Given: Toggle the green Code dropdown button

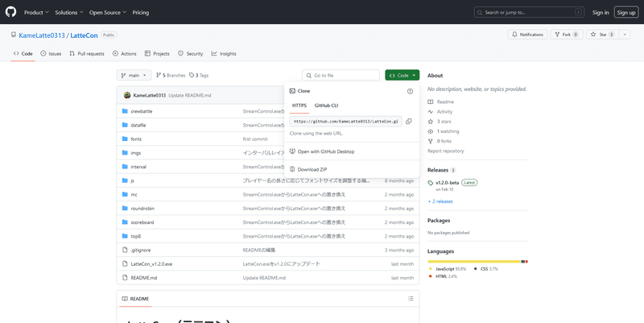Looking at the screenshot, I should click(402, 75).
